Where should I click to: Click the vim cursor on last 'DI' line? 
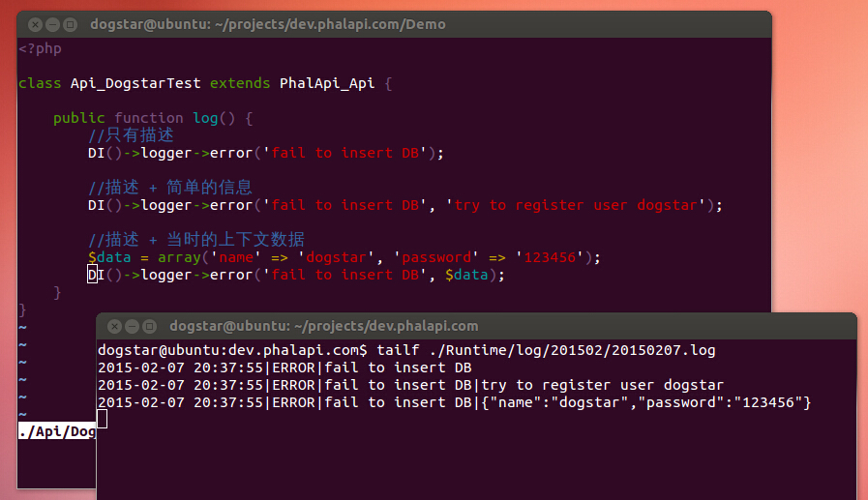pos(92,275)
